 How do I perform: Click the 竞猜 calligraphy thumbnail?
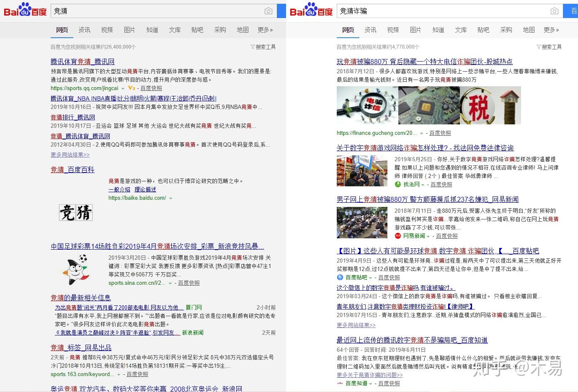[x=76, y=212]
